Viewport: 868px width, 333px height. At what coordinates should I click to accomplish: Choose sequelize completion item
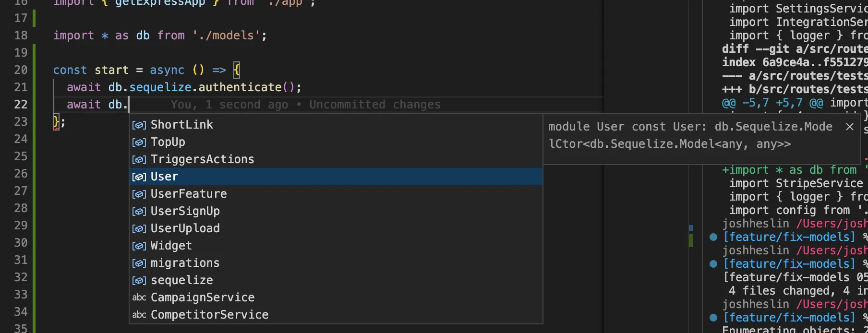336,280
